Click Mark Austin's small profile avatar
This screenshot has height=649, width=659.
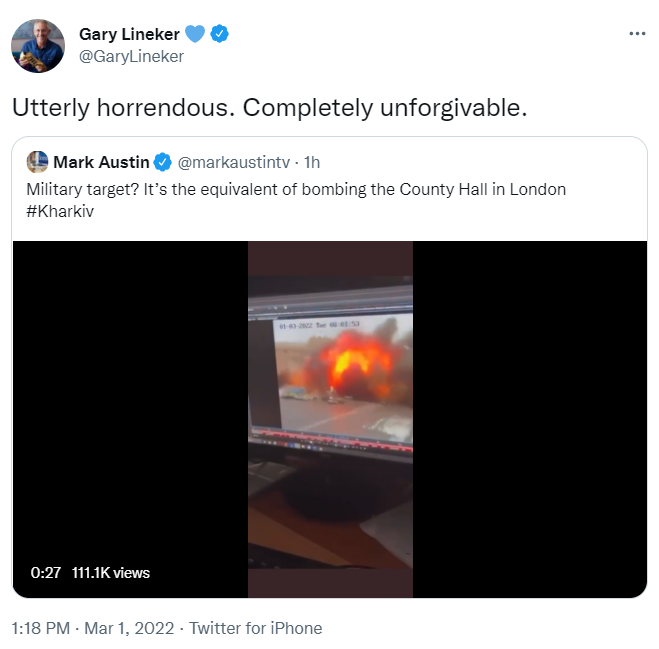coord(38,162)
